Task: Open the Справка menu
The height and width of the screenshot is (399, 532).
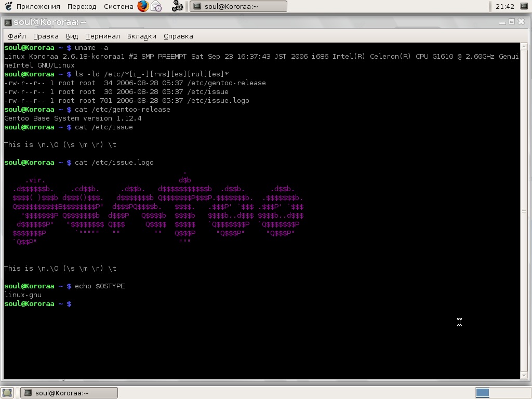Action: coord(179,36)
